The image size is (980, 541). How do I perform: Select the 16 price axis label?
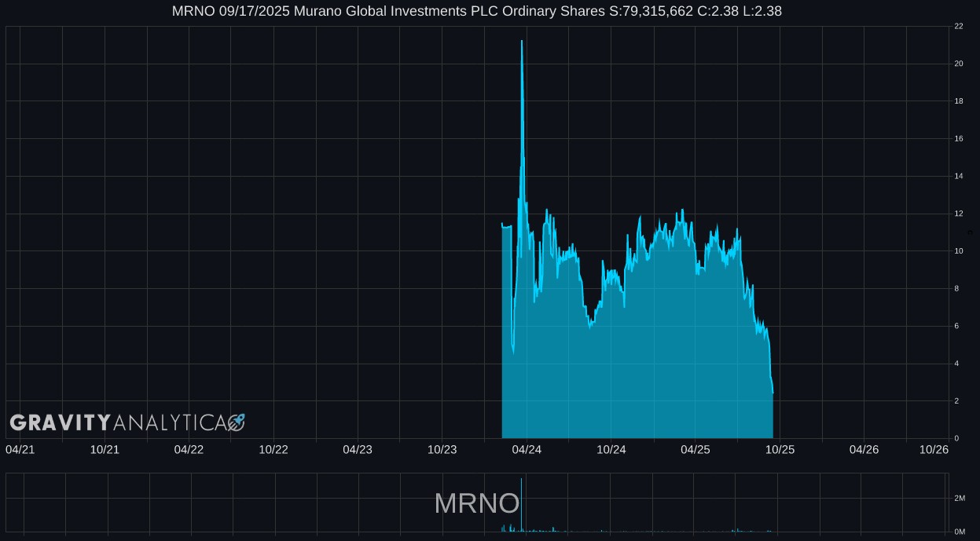[x=959, y=138]
